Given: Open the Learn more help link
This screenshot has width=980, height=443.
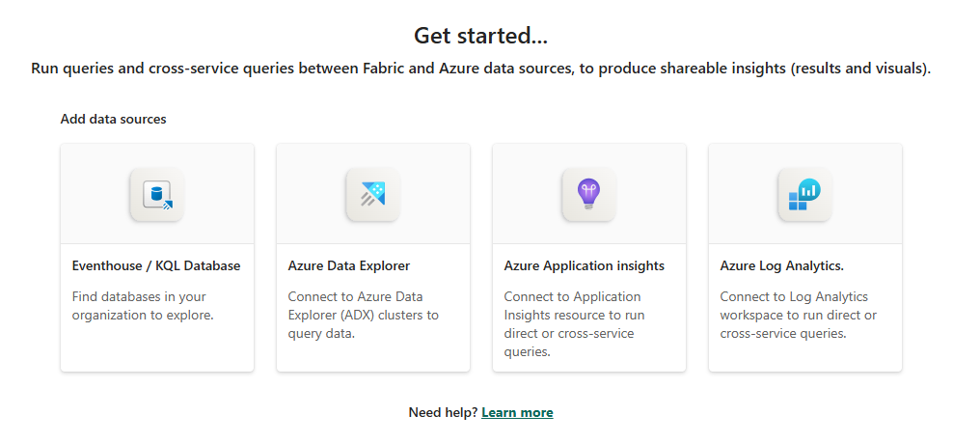Looking at the screenshot, I should (517, 412).
